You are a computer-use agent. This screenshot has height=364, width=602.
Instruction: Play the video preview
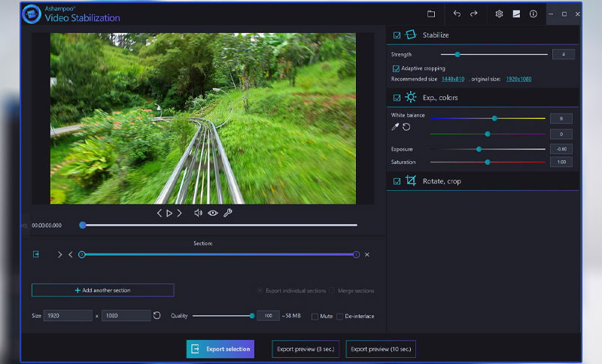(x=169, y=213)
